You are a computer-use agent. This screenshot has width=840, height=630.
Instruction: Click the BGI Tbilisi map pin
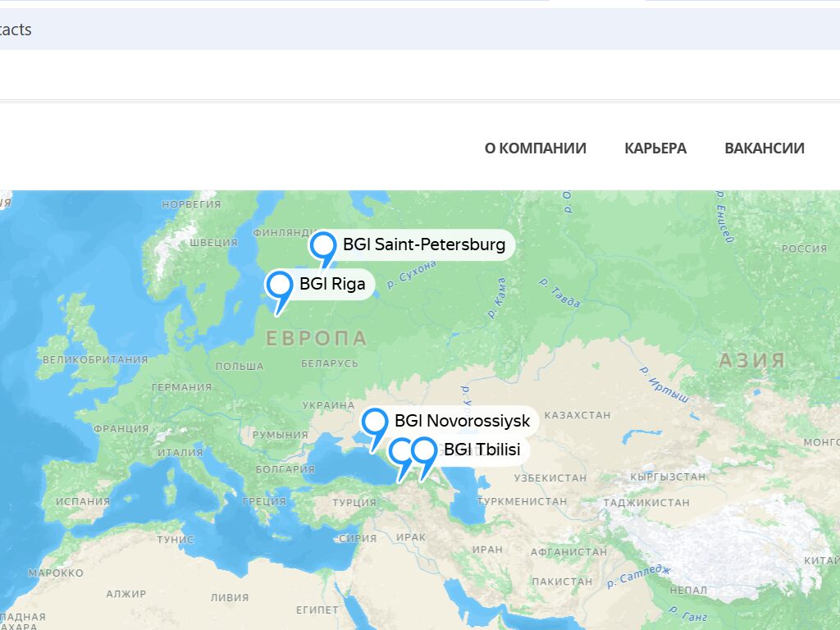tap(424, 451)
